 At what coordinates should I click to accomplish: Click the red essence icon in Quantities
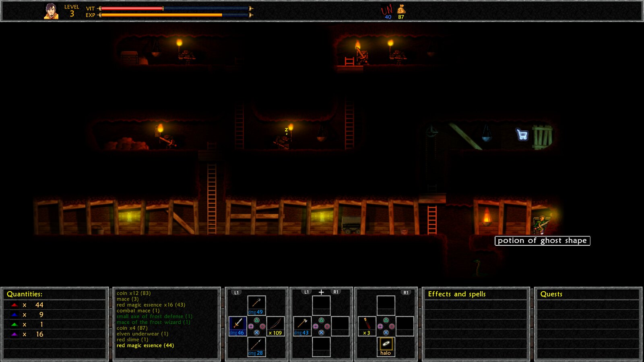point(14,305)
